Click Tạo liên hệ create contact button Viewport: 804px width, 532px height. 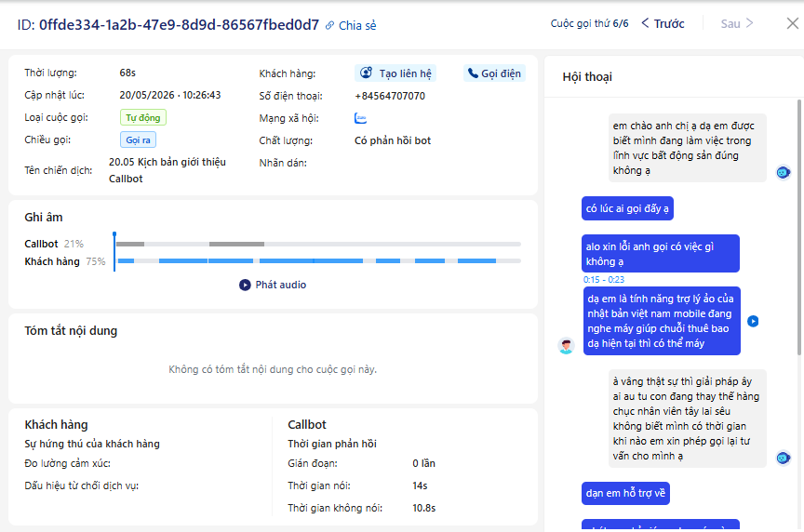pos(395,73)
